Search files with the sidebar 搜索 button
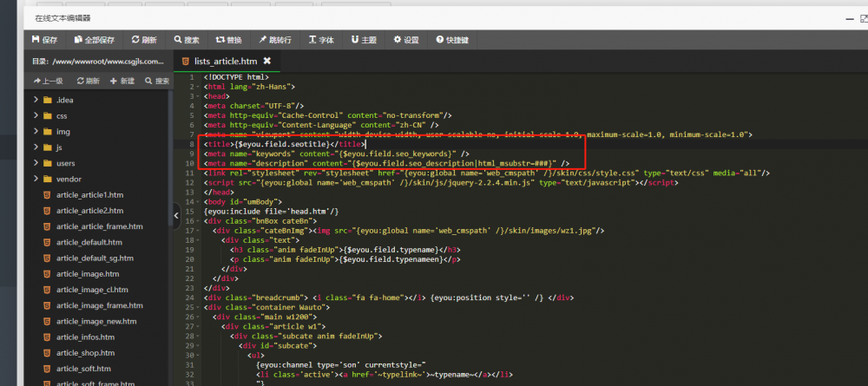This screenshot has width=868, height=386. click(157, 81)
